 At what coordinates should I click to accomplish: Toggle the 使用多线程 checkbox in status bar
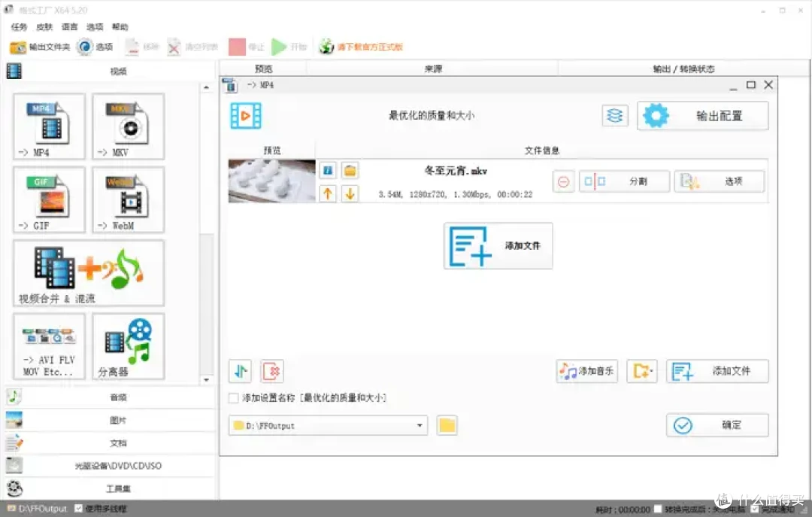(78, 509)
